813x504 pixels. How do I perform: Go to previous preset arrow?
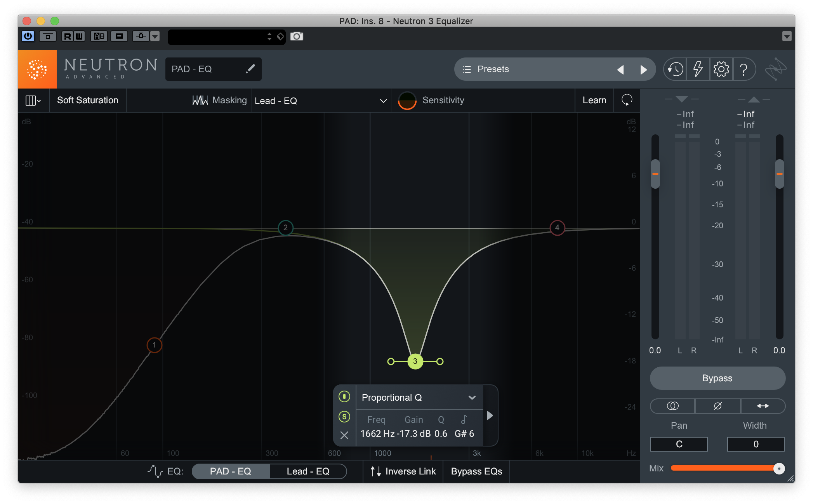pyautogui.click(x=620, y=70)
